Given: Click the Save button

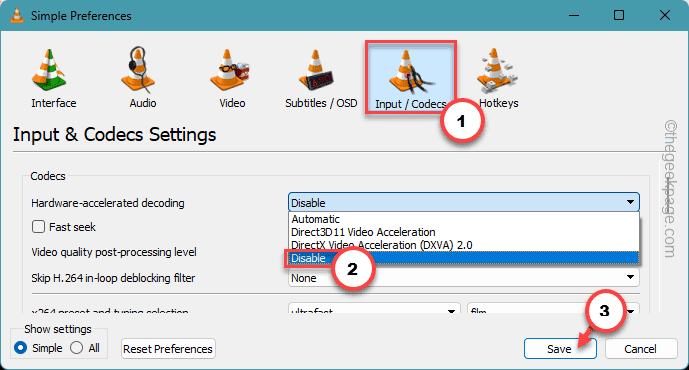Looking at the screenshot, I should [560, 349].
